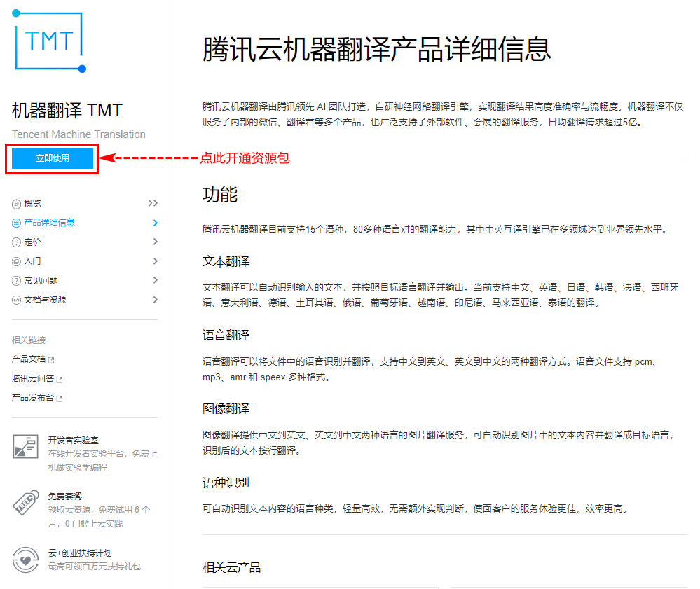The image size is (700, 589).
Task: Expand the 文档与资源 chevron arrow
Action: [155, 300]
